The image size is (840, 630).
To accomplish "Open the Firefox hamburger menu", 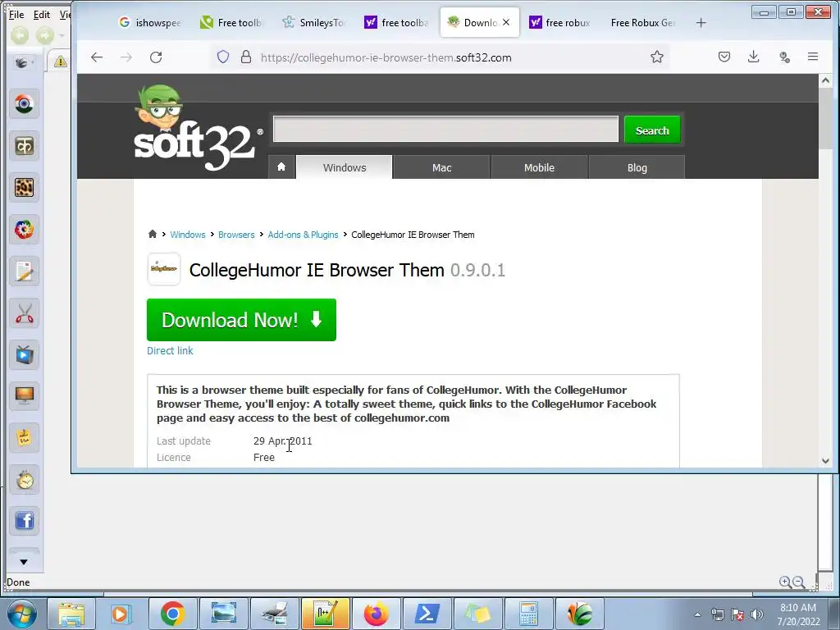I will [x=813, y=57].
